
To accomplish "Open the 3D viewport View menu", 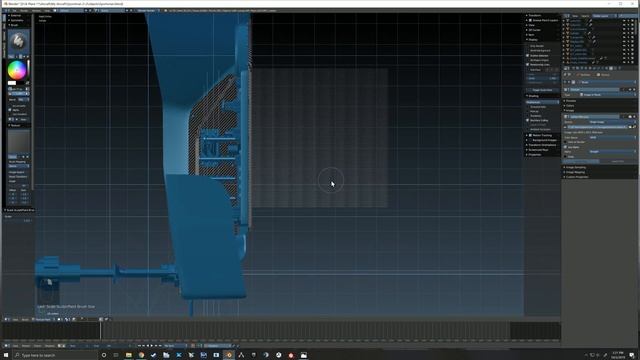I will (15, 320).
